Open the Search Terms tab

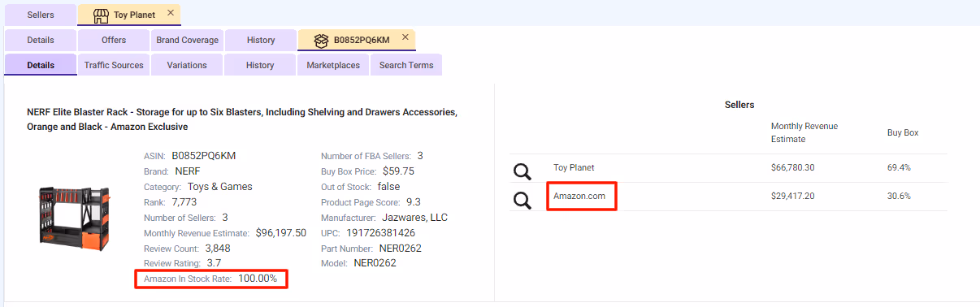pos(406,65)
